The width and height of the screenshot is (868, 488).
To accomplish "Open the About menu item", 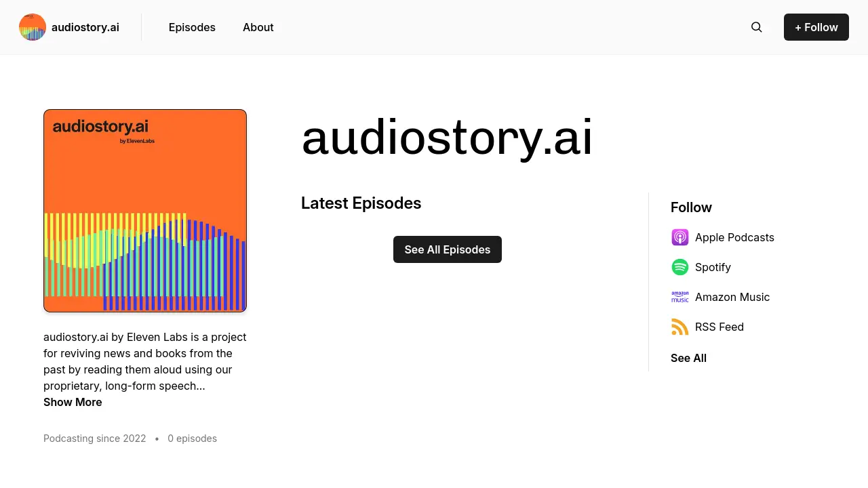I will 258,27.
